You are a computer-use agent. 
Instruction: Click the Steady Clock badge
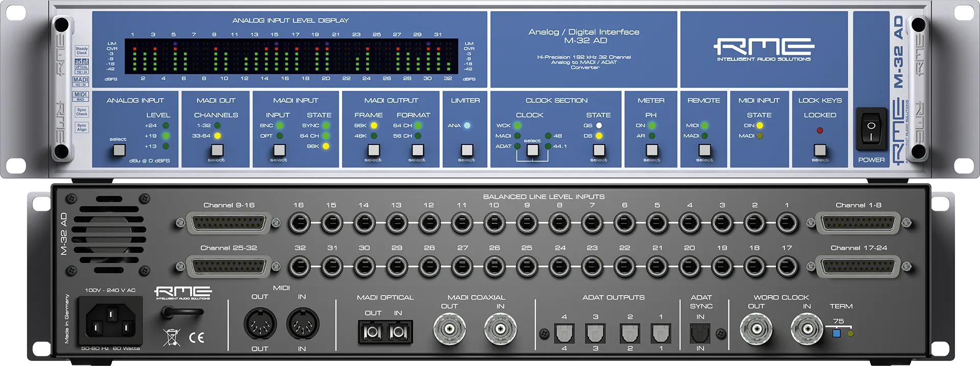(x=82, y=51)
